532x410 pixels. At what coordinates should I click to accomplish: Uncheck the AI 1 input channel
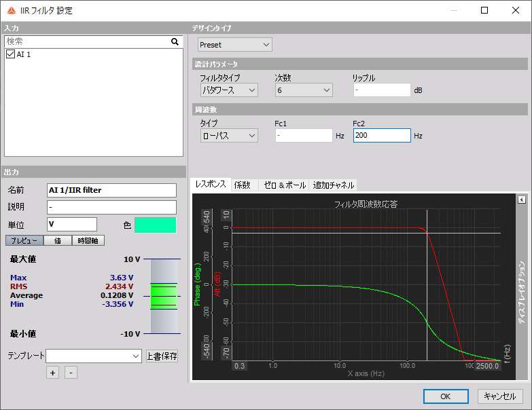pyautogui.click(x=10, y=54)
